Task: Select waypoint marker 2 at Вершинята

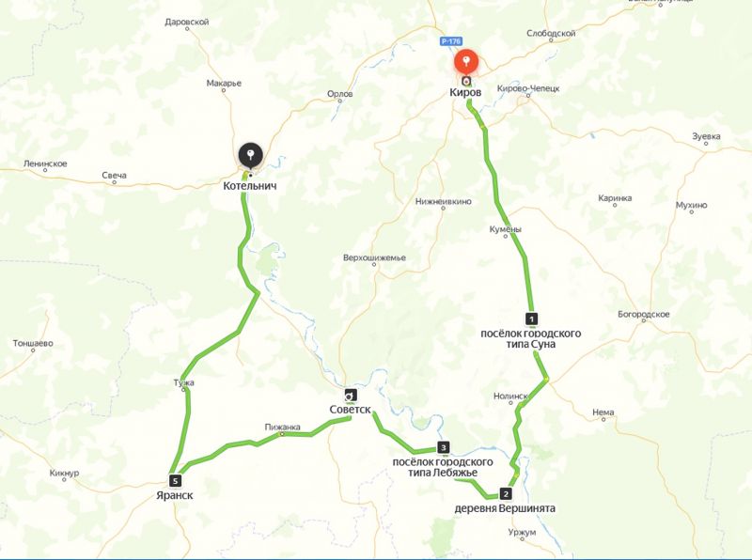Action: [x=505, y=493]
